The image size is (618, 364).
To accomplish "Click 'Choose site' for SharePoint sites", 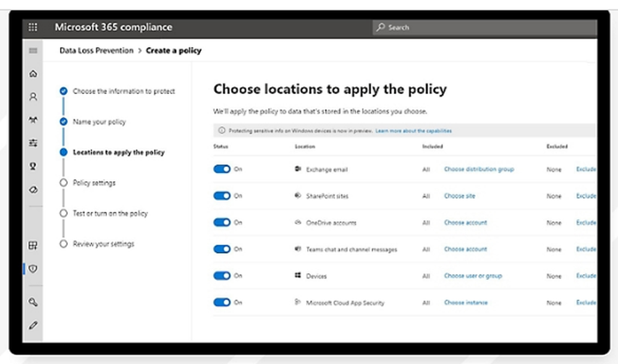I will (x=460, y=196).
